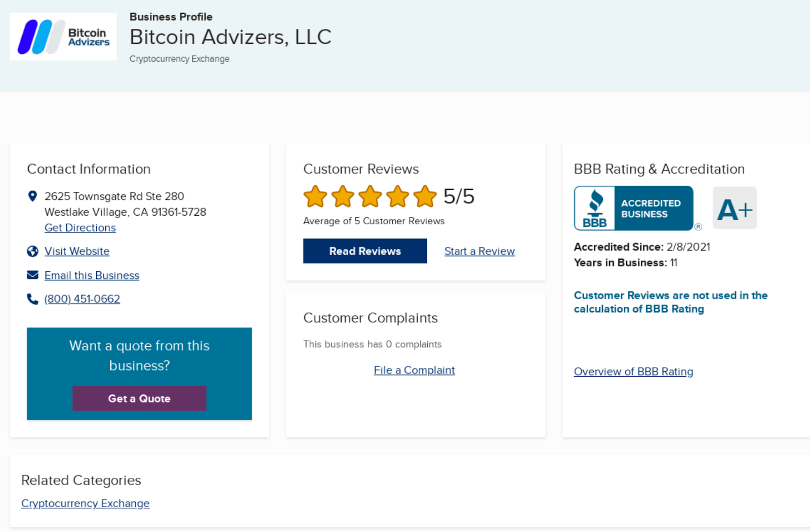
Task: Open the Visit Website link
Action: click(77, 251)
